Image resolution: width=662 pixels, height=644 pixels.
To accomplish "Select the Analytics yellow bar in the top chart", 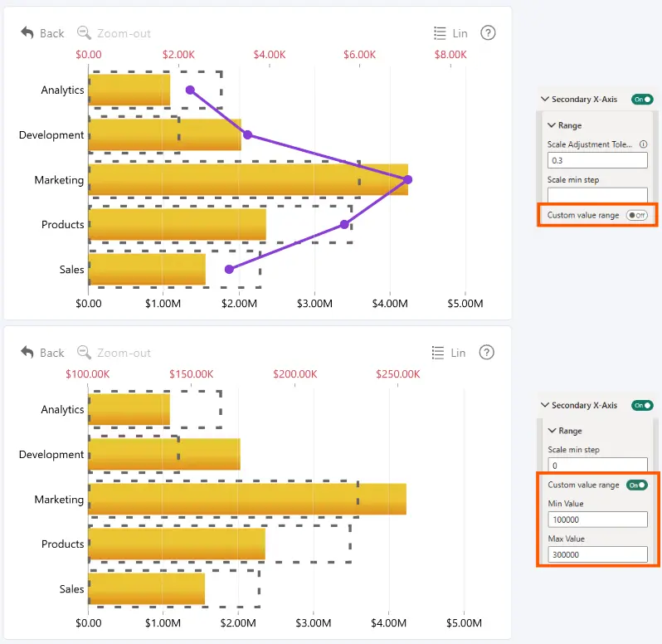I will [129, 90].
